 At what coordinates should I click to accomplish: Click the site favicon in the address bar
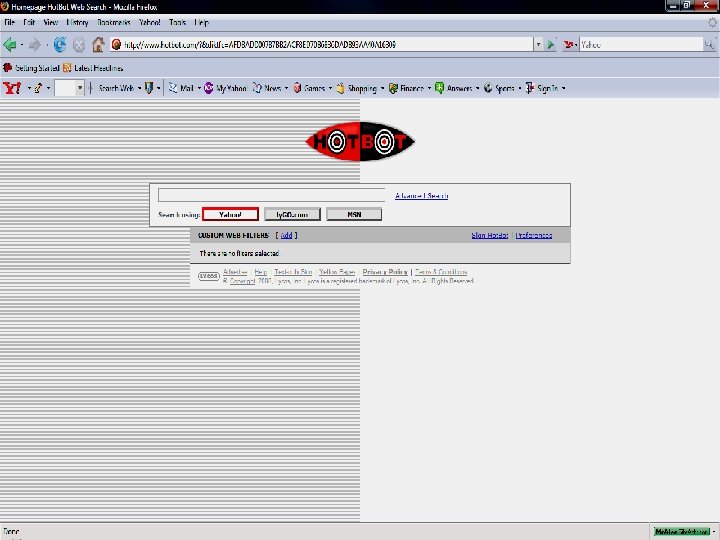[116, 45]
